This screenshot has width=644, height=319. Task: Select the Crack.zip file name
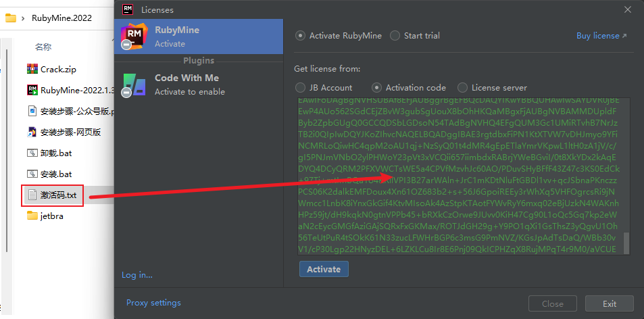pyautogui.click(x=58, y=70)
